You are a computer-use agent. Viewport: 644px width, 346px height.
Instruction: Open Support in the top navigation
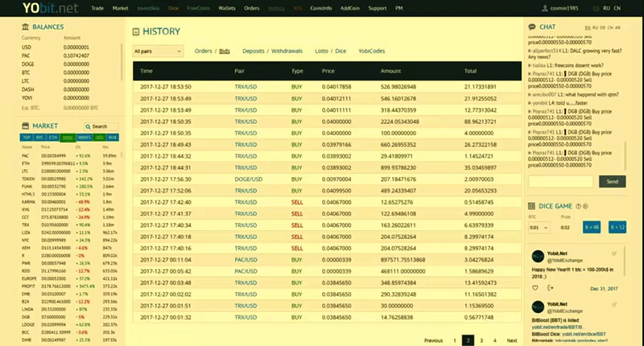point(377,8)
